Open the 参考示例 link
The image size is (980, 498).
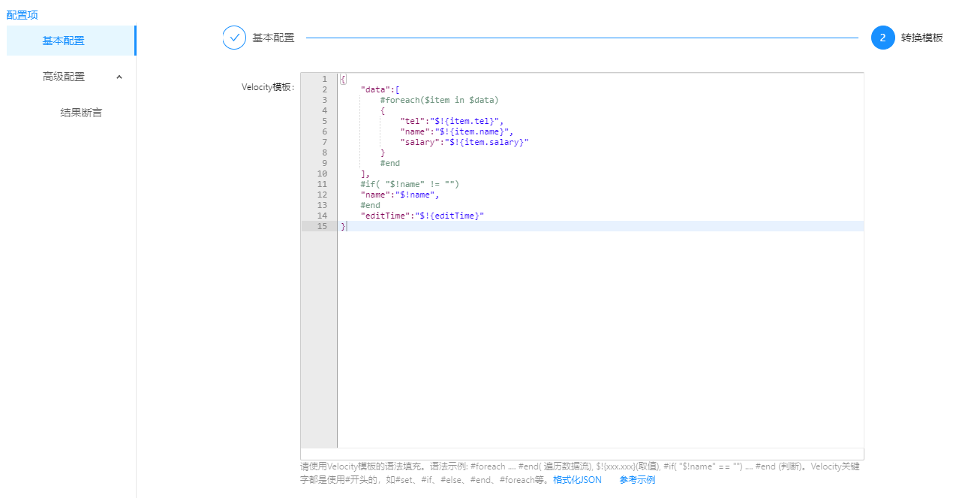coord(637,480)
